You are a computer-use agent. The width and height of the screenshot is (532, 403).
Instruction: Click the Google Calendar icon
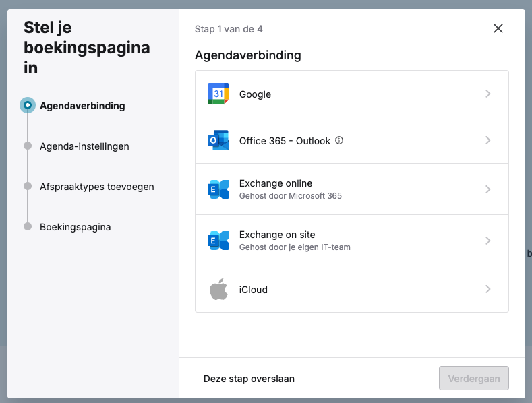(218, 94)
